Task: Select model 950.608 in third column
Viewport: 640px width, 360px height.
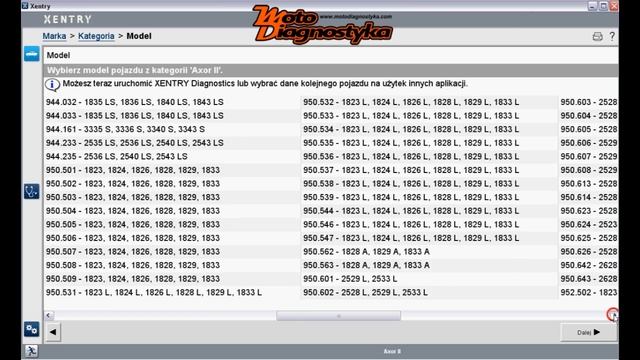Action: 588,170
